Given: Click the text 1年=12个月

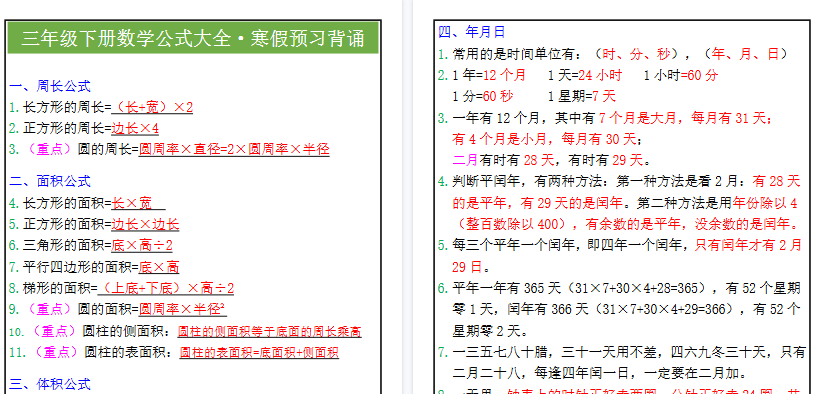Looking at the screenshot, I should coord(489,75).
